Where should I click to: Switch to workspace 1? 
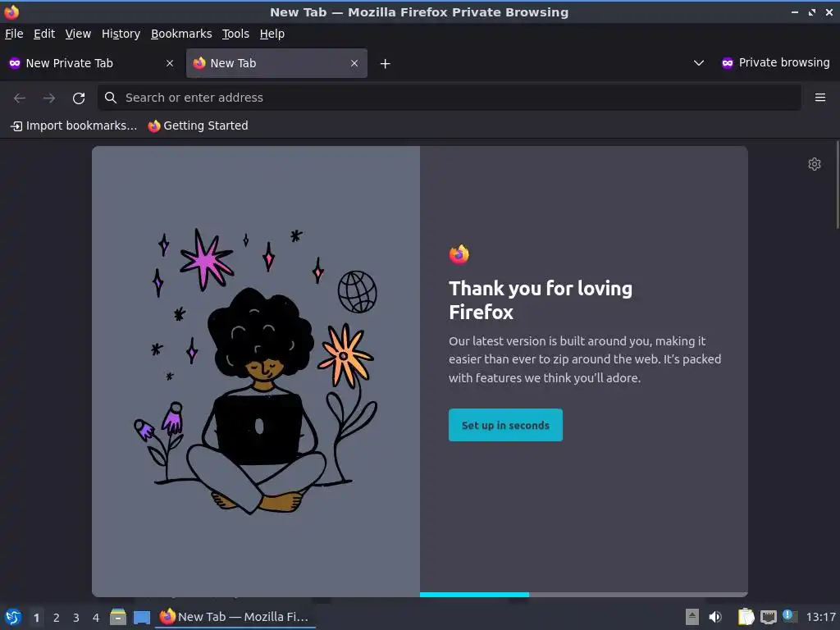click(x=36, y=618)
